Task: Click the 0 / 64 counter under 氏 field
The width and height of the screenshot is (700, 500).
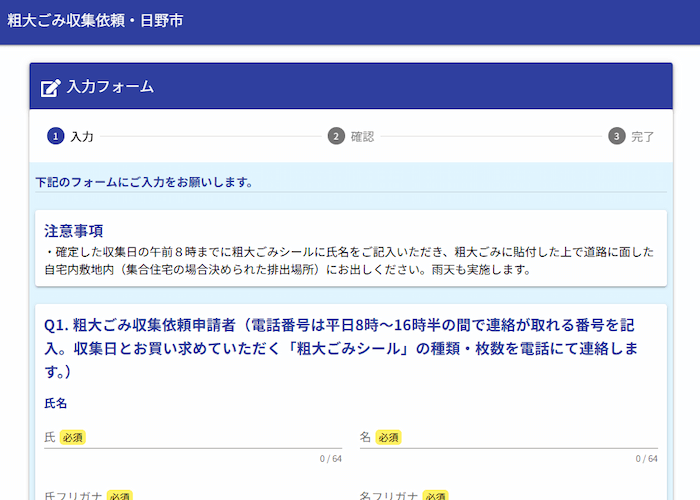Action: coord(331,459)
